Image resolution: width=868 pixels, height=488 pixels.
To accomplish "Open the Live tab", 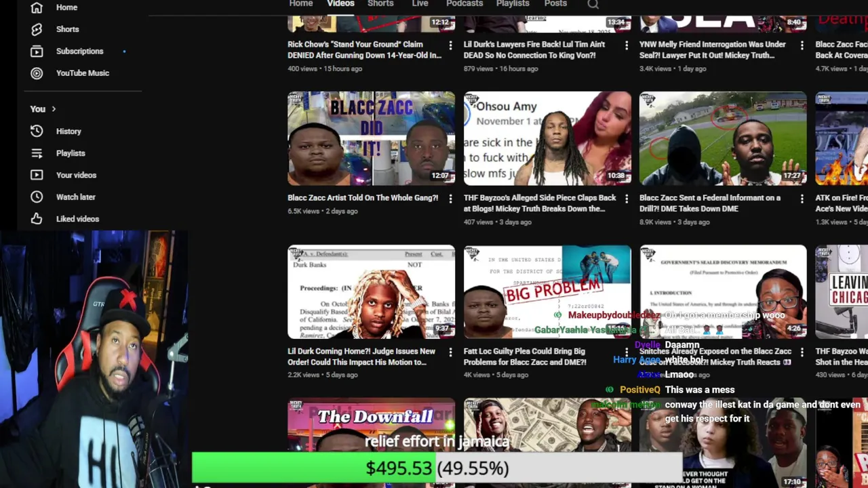I will (x=420, y=3).
